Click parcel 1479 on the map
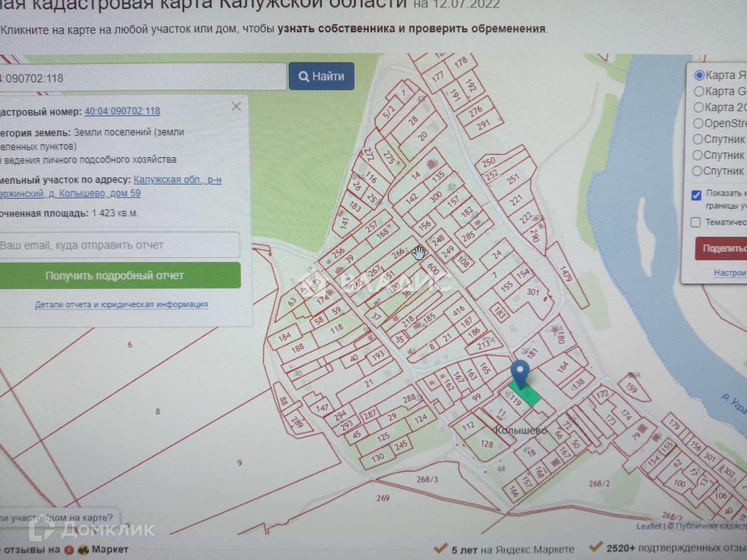The image size is (747, 560). [x=565, y=274]
